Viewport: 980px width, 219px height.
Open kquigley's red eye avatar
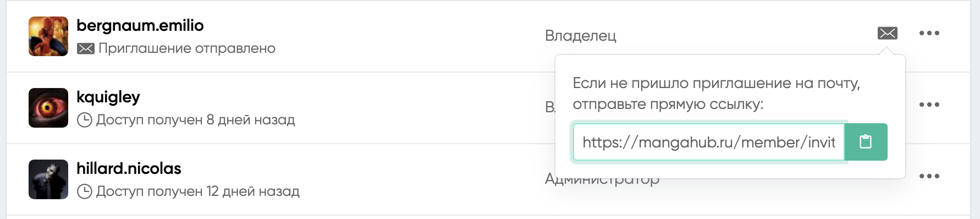coord(48,108)
